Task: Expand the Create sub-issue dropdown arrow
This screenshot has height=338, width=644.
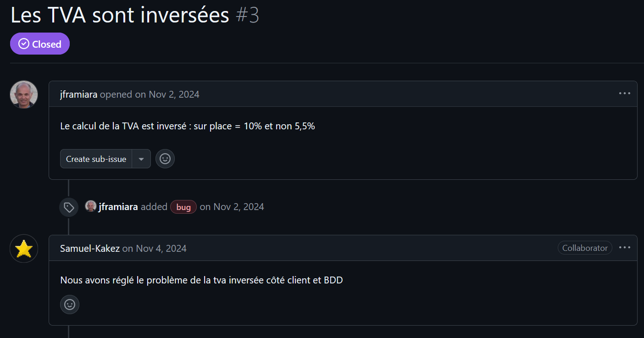Action: 141,159
